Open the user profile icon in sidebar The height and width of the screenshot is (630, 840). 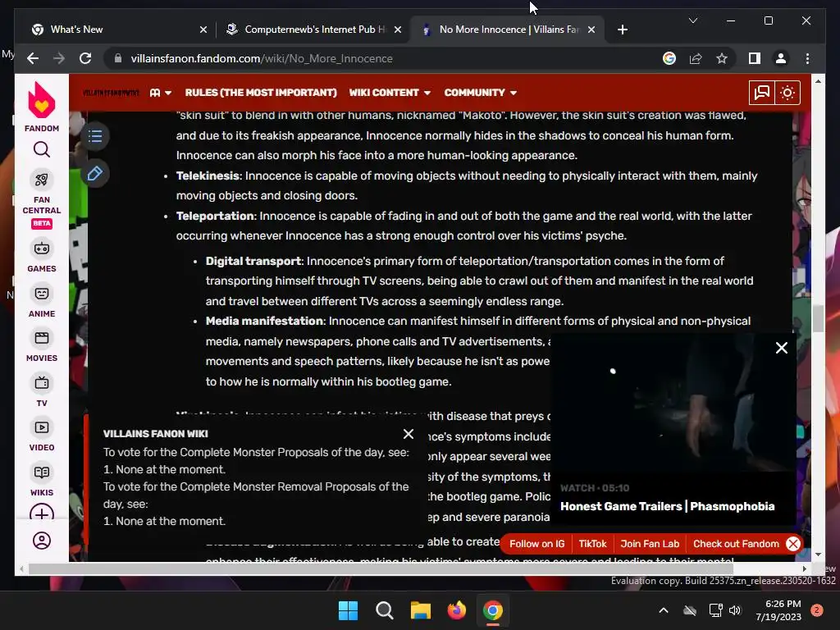(41, 541)
